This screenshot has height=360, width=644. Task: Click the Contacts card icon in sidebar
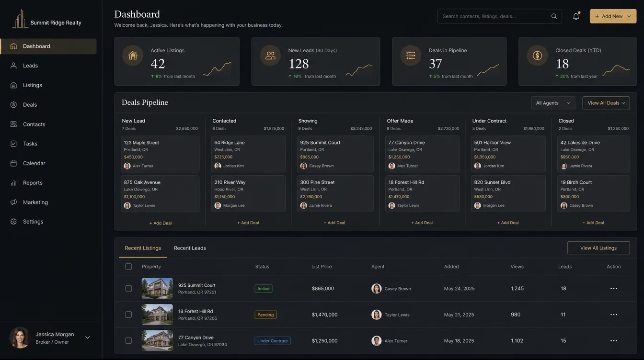pos(13,124)
